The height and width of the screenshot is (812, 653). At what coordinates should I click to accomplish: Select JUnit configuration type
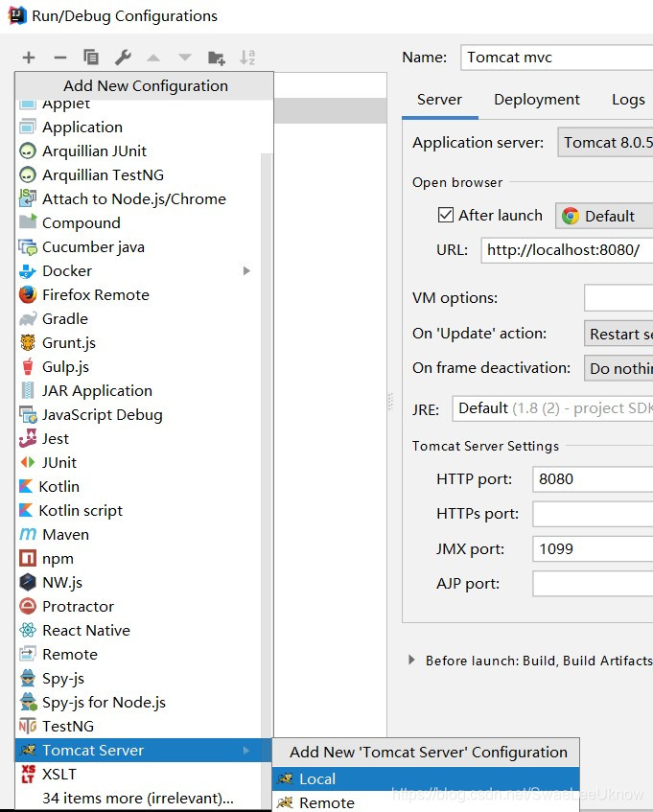[x=139, y=462]
